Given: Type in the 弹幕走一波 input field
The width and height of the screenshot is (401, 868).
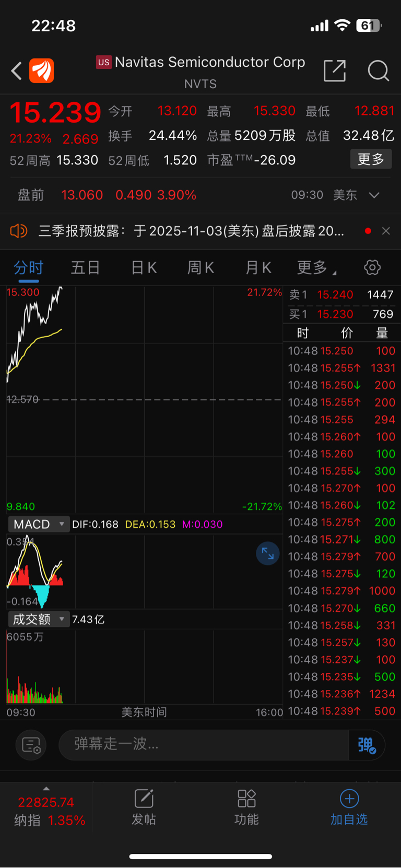Looking at the screenshot, I should point(204,745).
